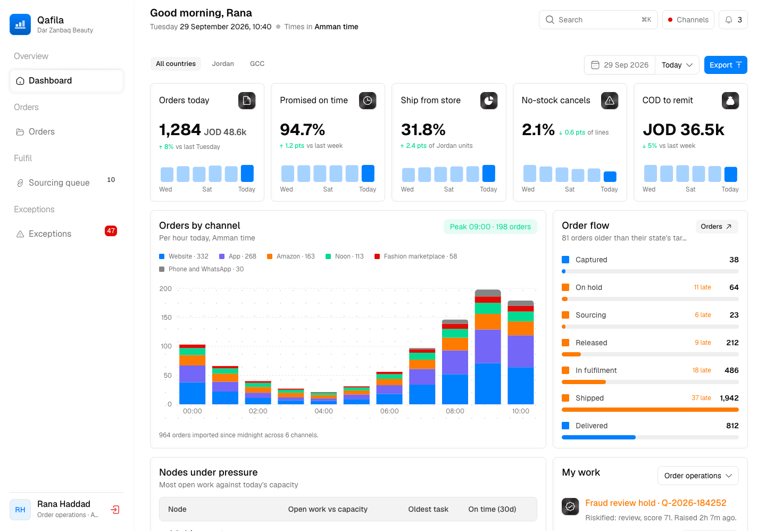Open the Today range dropdown
Viewport: 766px width, 532px height.
coord(677,65)
